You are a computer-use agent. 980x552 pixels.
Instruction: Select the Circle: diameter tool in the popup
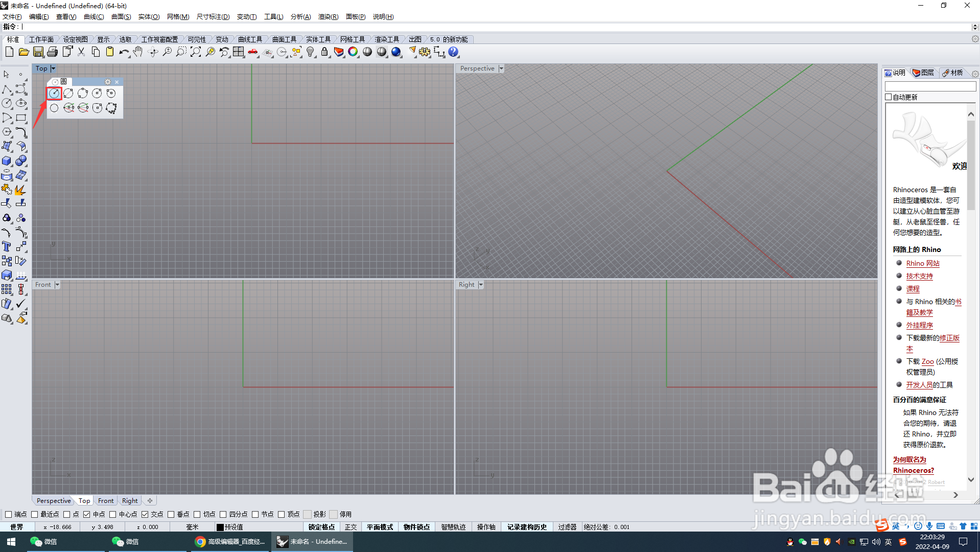[x=68, y=93]
